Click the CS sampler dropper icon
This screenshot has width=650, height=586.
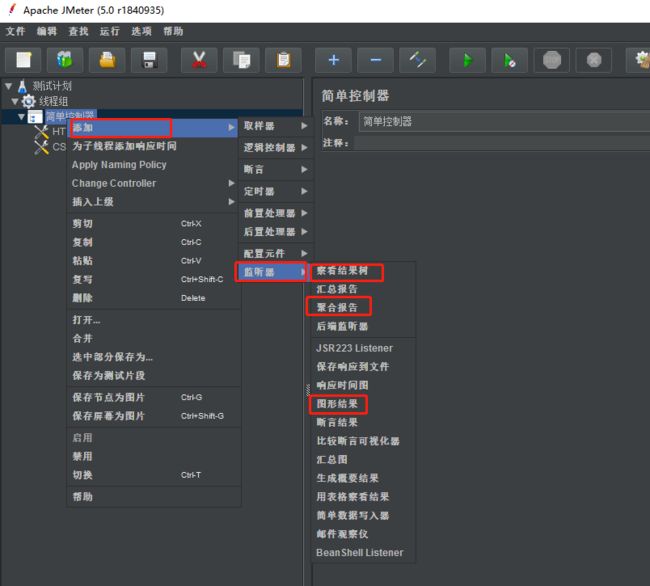point(41,148)
